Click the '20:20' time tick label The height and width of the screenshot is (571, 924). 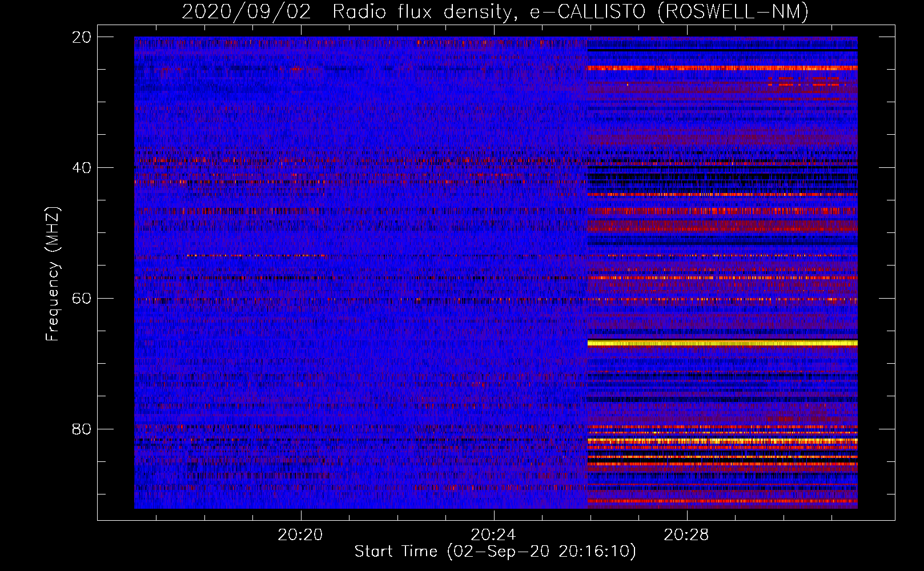(x=300, y=535)
